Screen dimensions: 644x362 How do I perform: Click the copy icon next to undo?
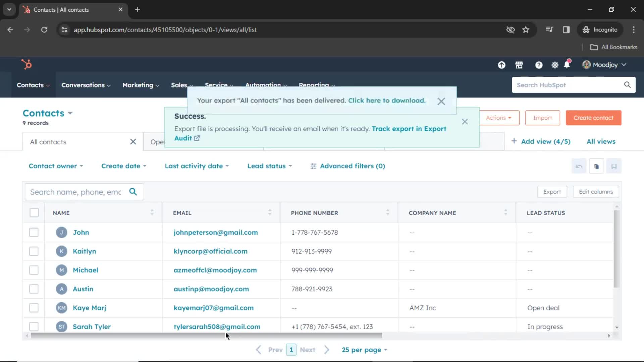(x=596, y=166)
